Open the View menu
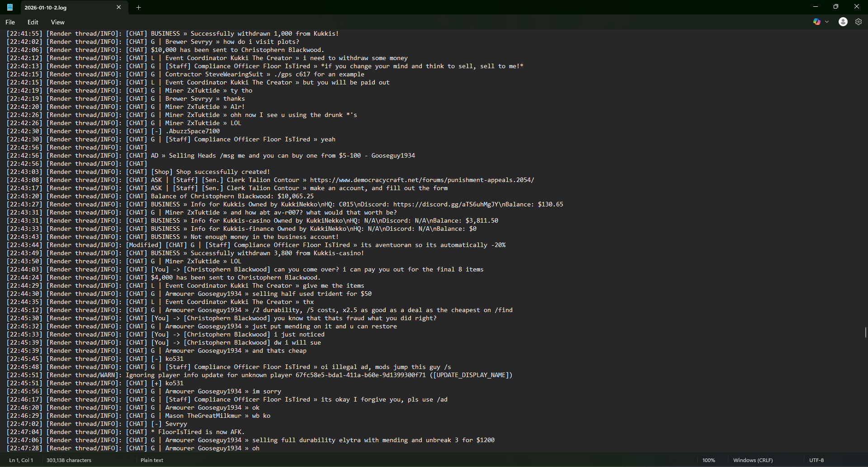 (57, 22)
